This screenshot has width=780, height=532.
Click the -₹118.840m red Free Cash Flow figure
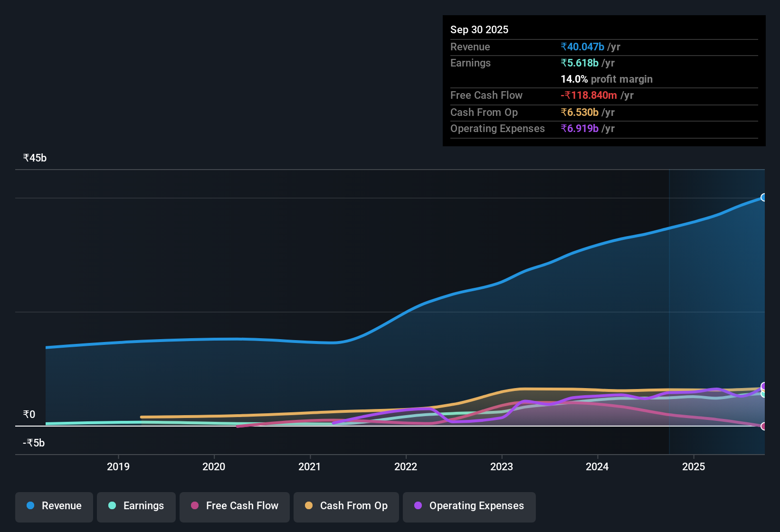[589, 95]
